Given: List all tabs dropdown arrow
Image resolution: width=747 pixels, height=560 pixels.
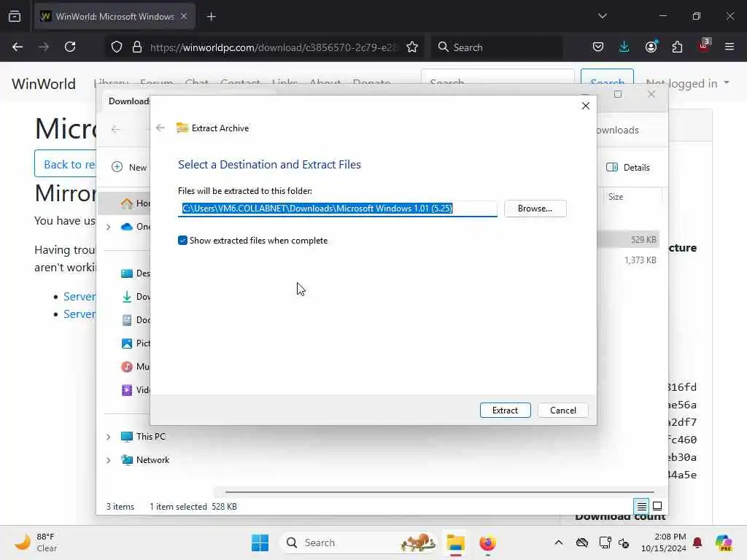Looking at the screenshot, I should [x=602, y=16].
